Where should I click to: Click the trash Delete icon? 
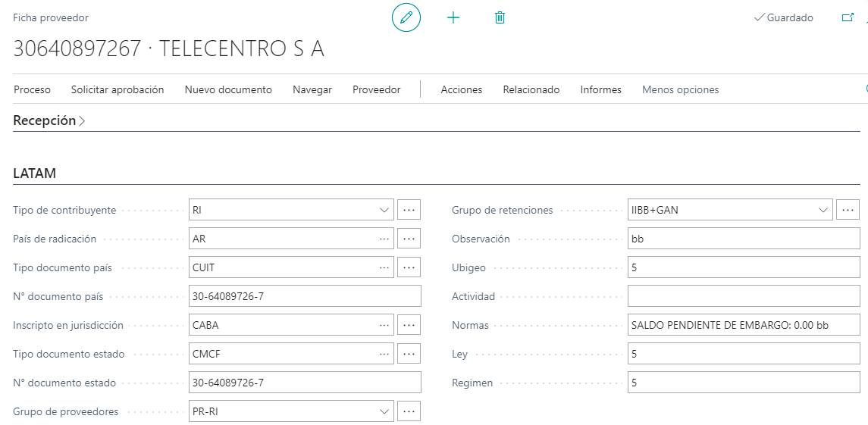click(500, 17)
